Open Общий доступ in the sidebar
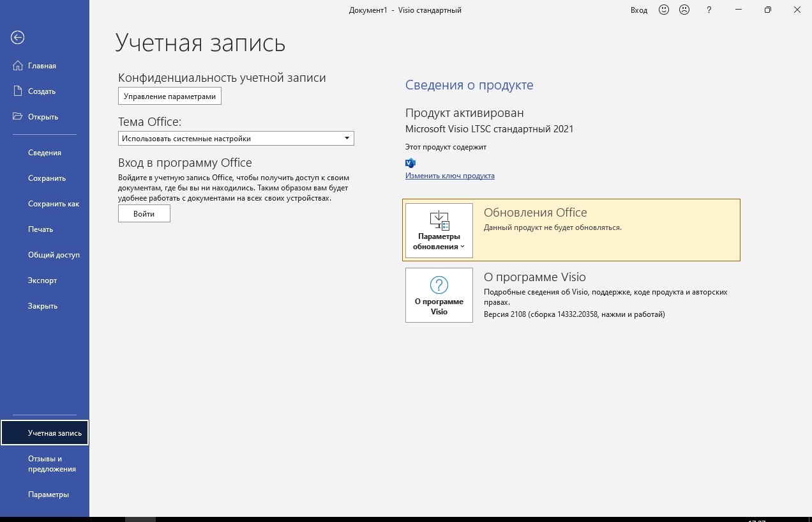This screenshot has width=812, height=522. tap(45, 255)
